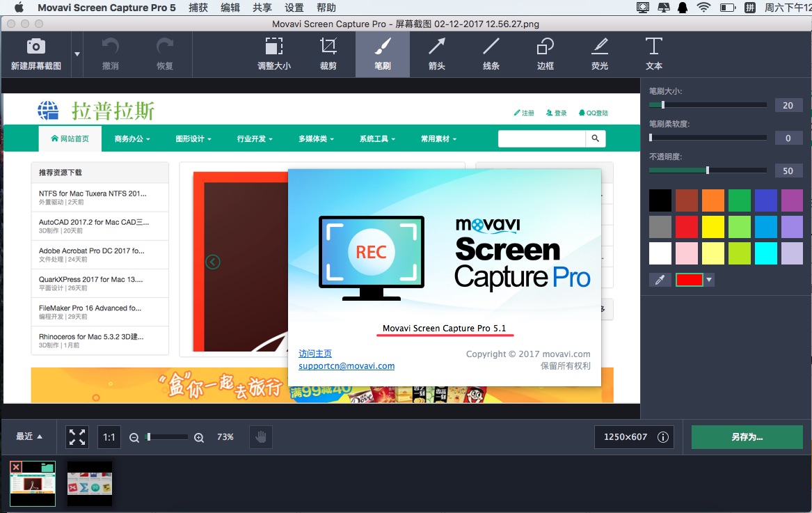Screen dimensions: 812x513
Task: Select the Crop (裁剪) tool
Action: [328, 54]
